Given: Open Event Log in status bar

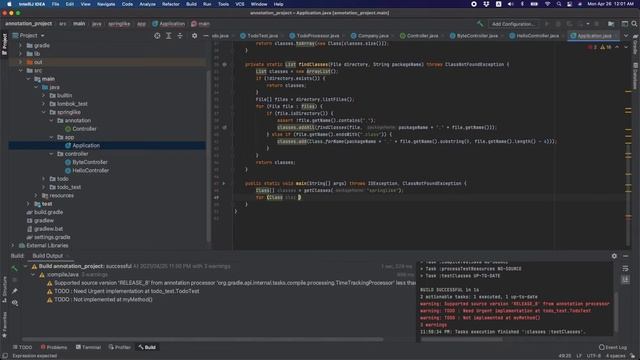Looking at the screenshot, I should point(613,347).
